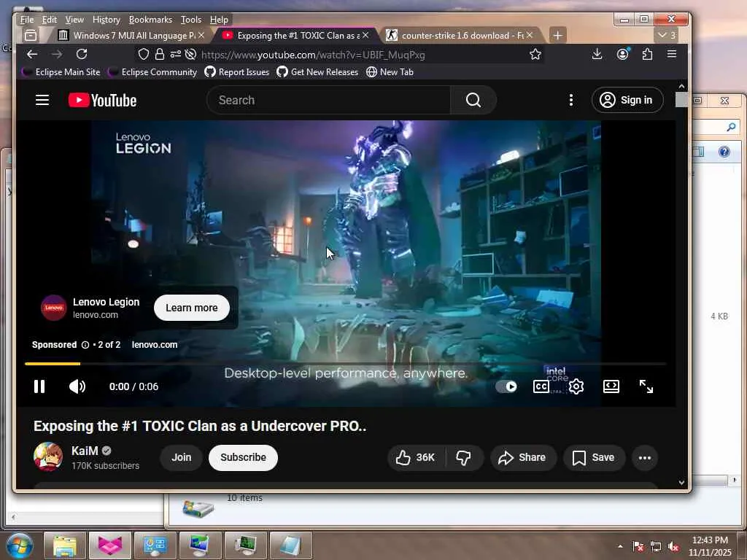The height and width of the screenshot is (560, 747).
Task: Open Eclipse Community bookmark
Action: point(152,72)
